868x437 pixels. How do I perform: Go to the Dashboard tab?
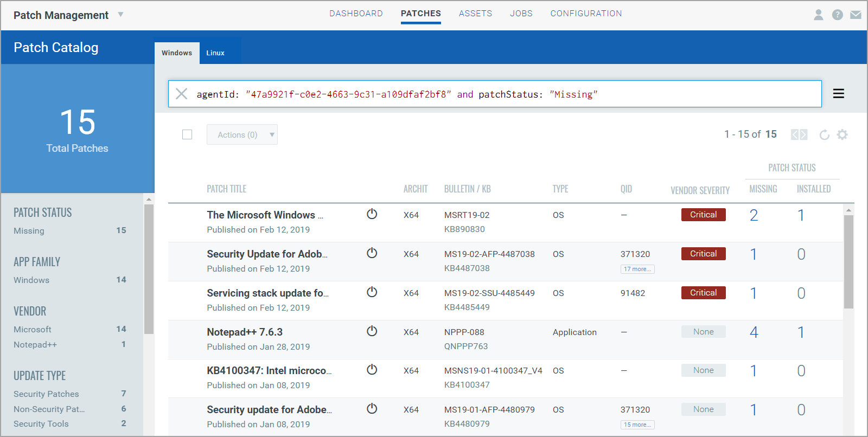coord(356,14)
